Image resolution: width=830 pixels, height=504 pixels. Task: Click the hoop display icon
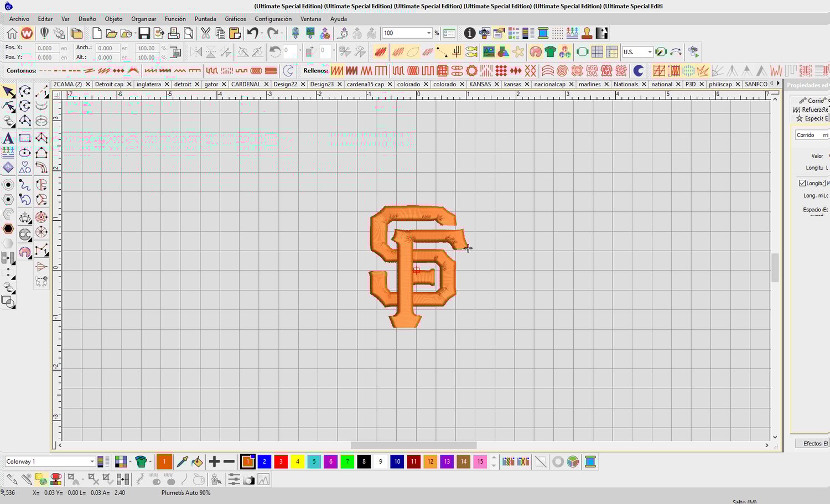click(x=582, y=52)
